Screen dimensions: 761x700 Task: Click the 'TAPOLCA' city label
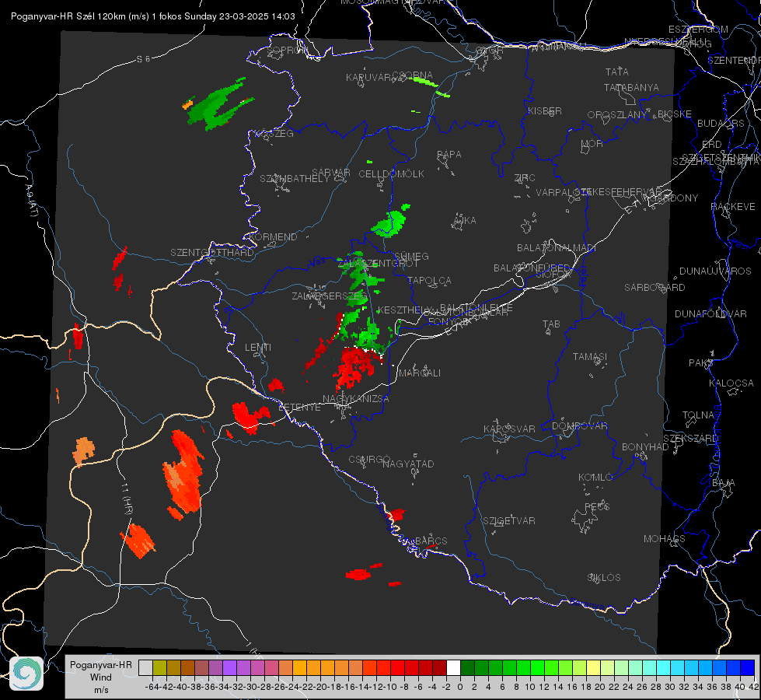coord(429,280)
